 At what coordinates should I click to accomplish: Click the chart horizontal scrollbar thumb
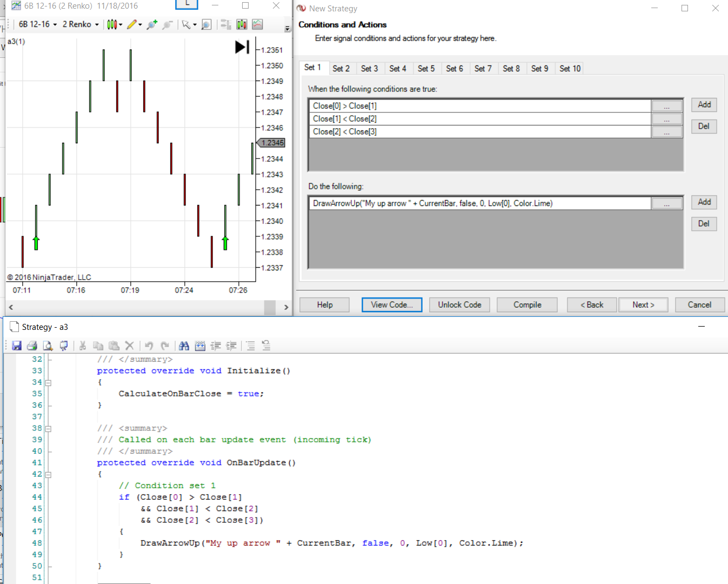point(270,307)
